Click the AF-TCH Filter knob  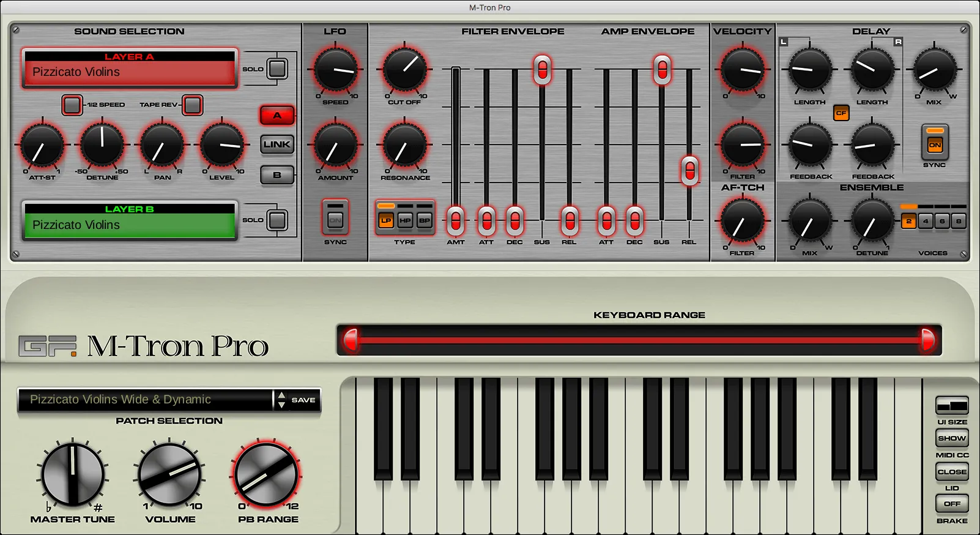click(x=742, y=221)
